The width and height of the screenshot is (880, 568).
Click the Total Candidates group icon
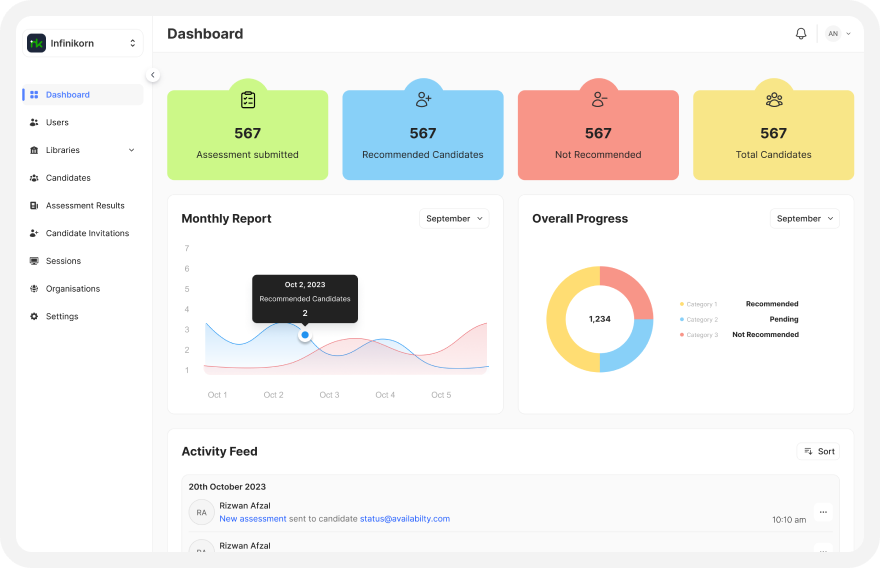click(x=773, y=99)
